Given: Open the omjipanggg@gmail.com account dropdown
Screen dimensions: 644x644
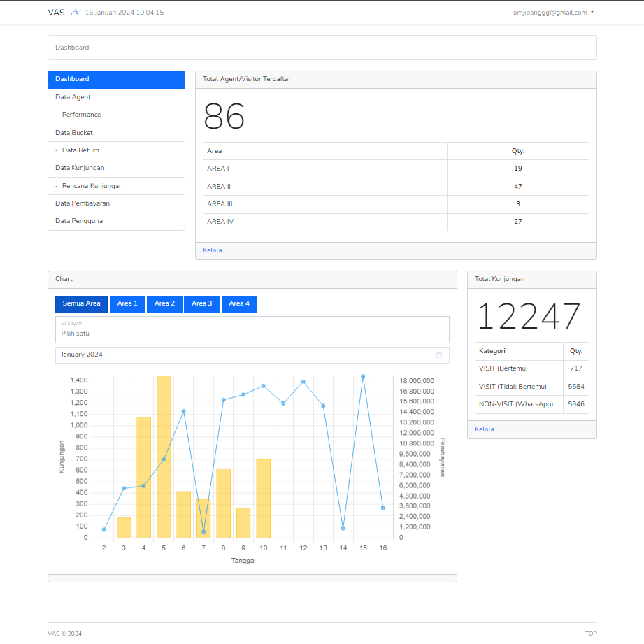Looking at the screenshot, I should 553,13.
